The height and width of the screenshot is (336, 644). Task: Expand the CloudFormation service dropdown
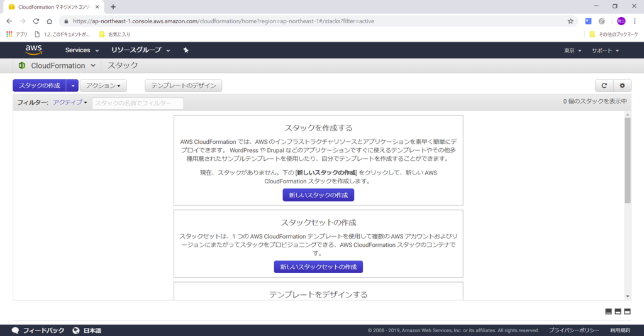[x=93, y=66]
